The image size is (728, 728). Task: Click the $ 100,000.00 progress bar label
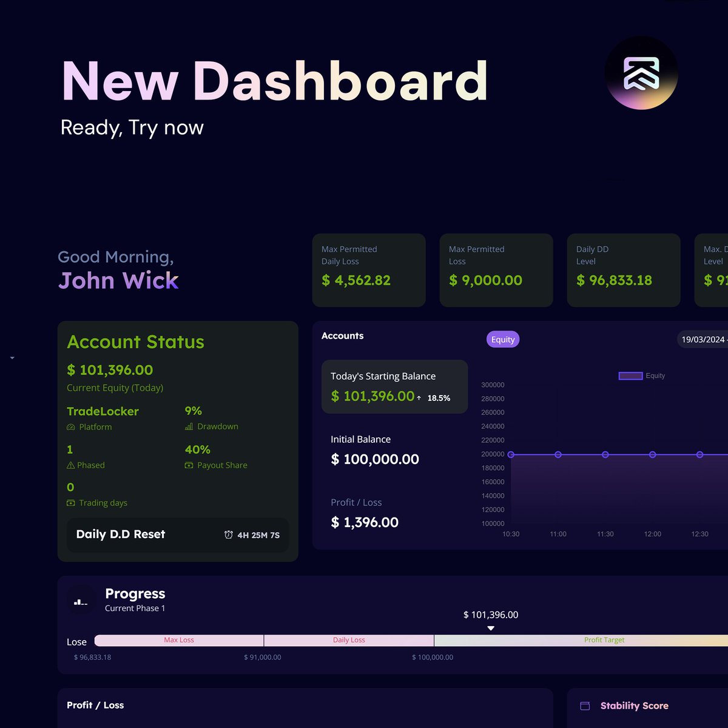point(433,657)
